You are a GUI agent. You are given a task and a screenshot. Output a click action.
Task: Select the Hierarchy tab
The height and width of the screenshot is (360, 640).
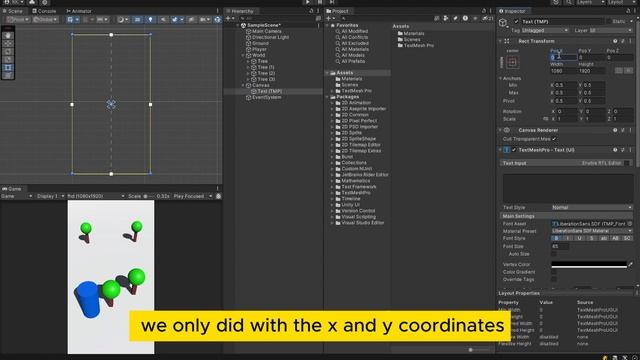(240, 11)
